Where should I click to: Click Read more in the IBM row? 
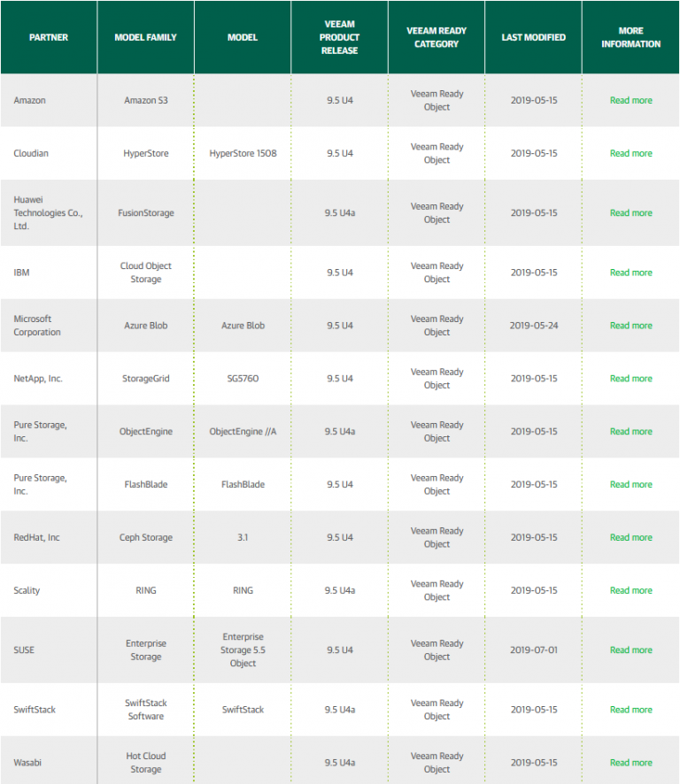tap(630, 273)
